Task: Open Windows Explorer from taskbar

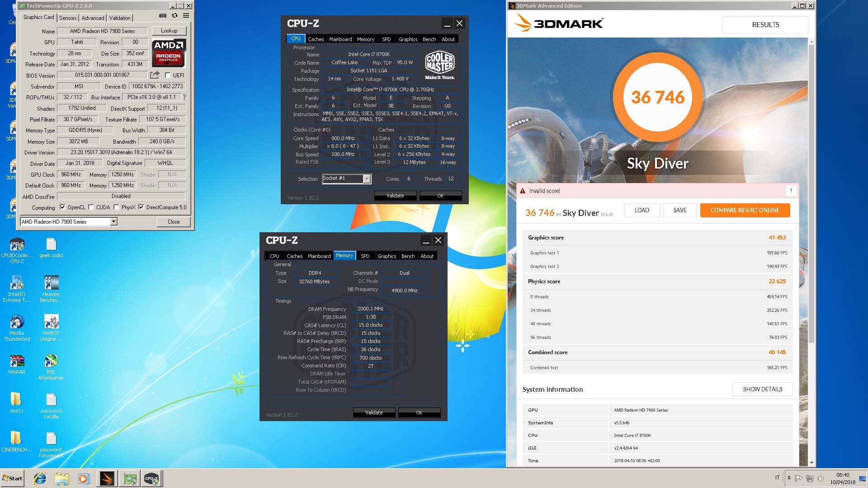Action: (62, 479)
